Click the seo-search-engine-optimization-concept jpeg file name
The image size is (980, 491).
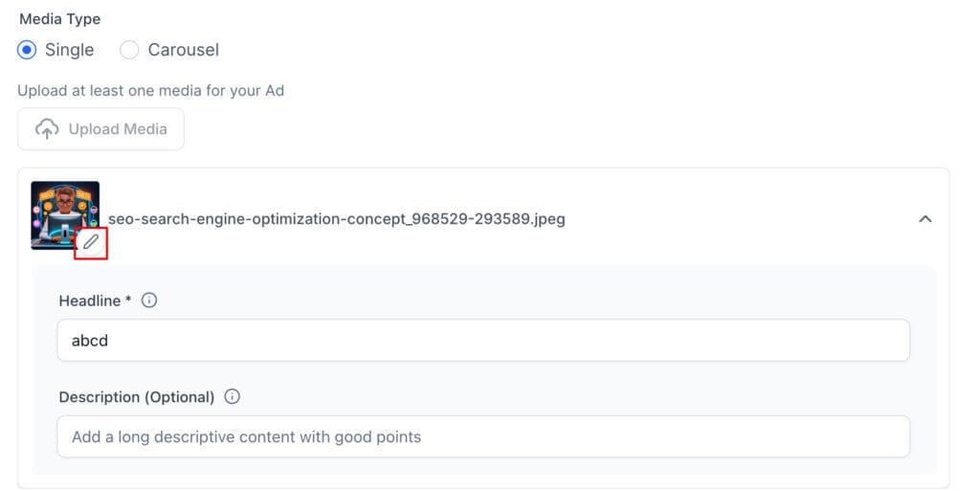pos(337,219)
